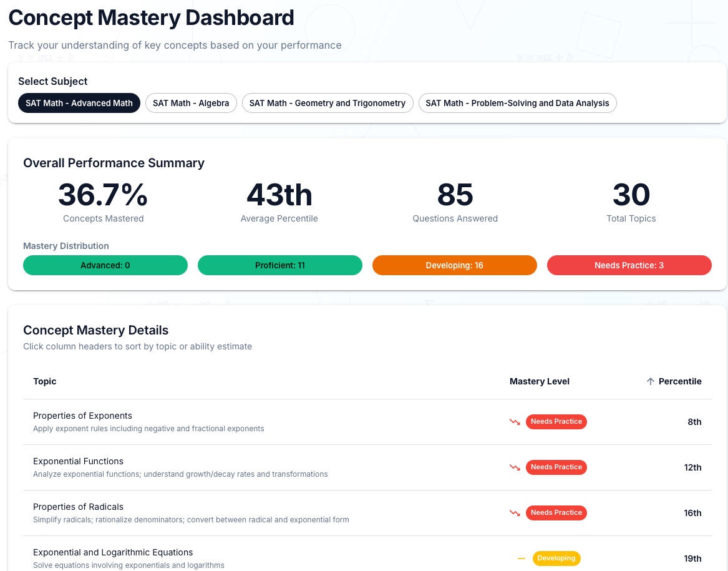This screenshot has height=571, width=728.
Task: Click the downward trend icon for Properties of Radicals
Action: point(515,513)
